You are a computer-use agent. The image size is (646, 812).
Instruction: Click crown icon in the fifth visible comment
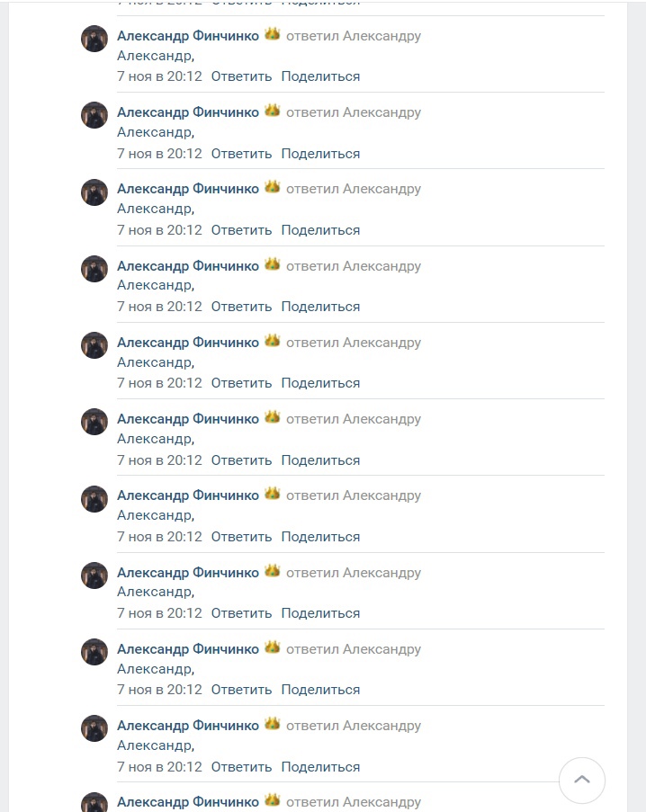point(273,342)
